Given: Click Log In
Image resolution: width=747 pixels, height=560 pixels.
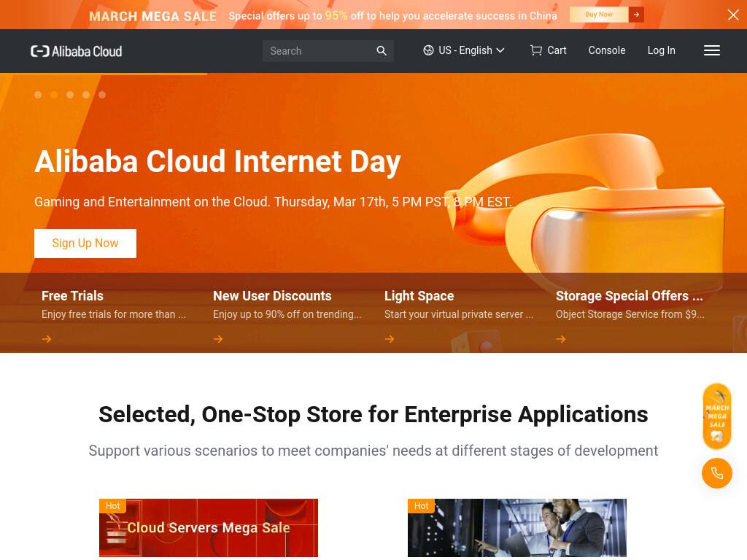Looking at the screenshot, I should point(661,50).
